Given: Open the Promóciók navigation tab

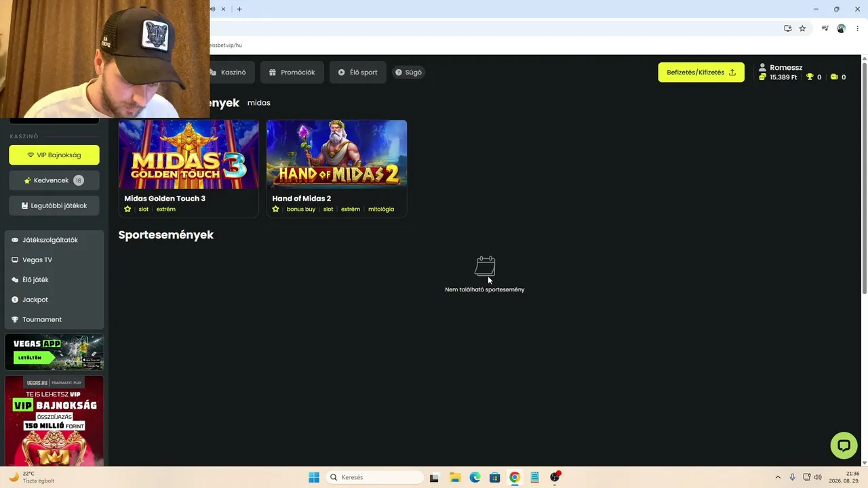Looking at the screenshot, I should (292, 73).
